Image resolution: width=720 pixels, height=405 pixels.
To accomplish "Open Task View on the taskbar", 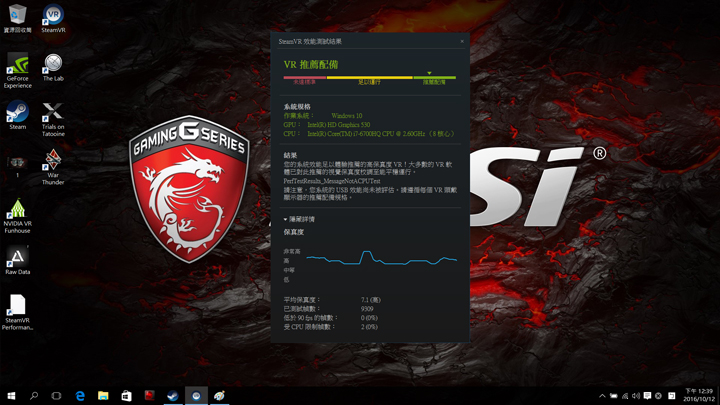I will (56, 396).
